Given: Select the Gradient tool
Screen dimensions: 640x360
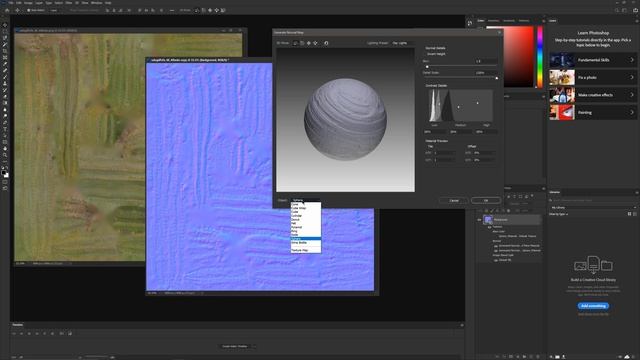Looking at the screenshot, I should (5, 103).
